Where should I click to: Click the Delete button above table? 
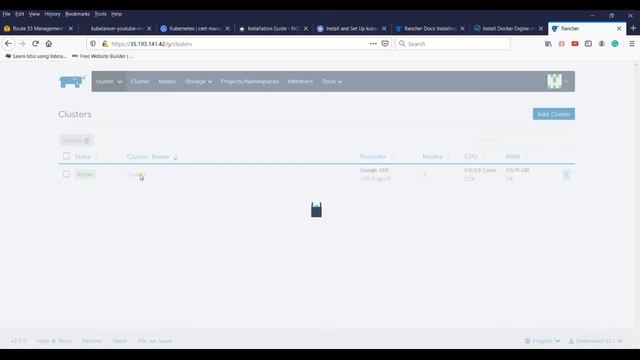76,140
